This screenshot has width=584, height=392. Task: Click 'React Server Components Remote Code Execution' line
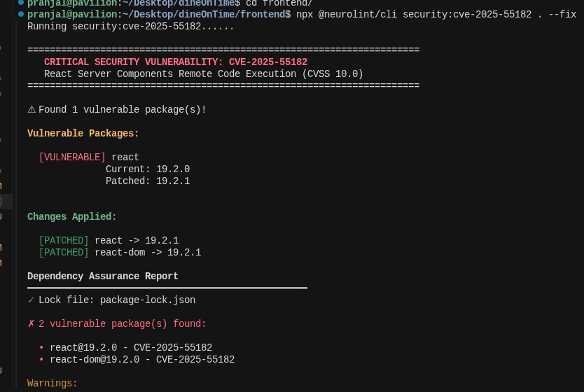point(203,73)
